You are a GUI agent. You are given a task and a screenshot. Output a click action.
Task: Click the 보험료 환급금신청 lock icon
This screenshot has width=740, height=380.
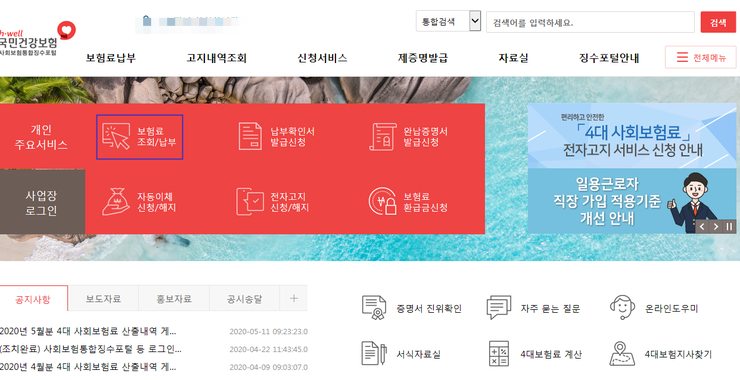click(382, 202)
